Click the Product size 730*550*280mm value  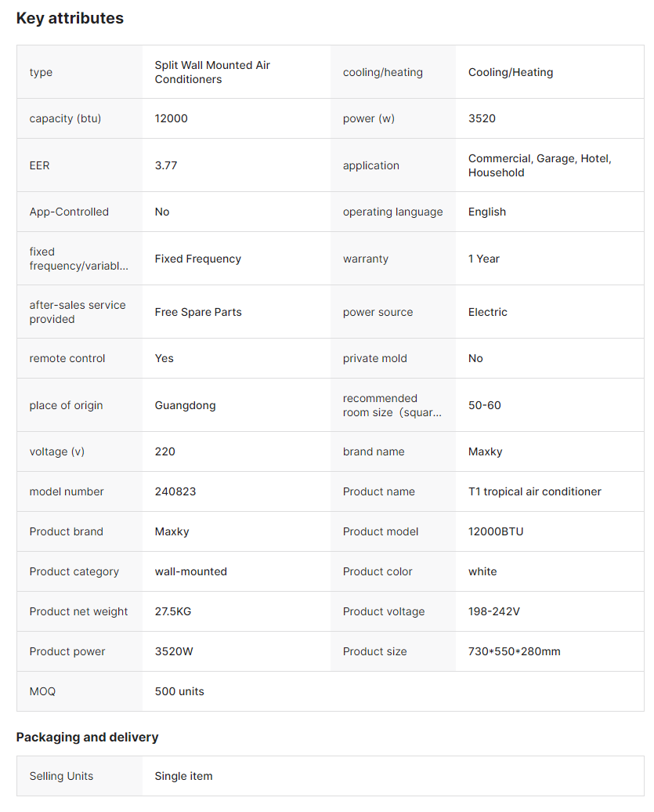[x=515, y=651]
